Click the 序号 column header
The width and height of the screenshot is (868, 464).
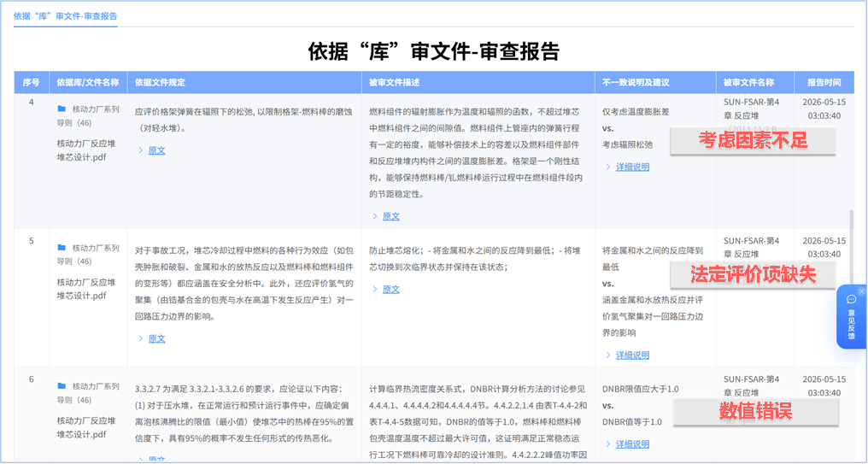[32, 83]
